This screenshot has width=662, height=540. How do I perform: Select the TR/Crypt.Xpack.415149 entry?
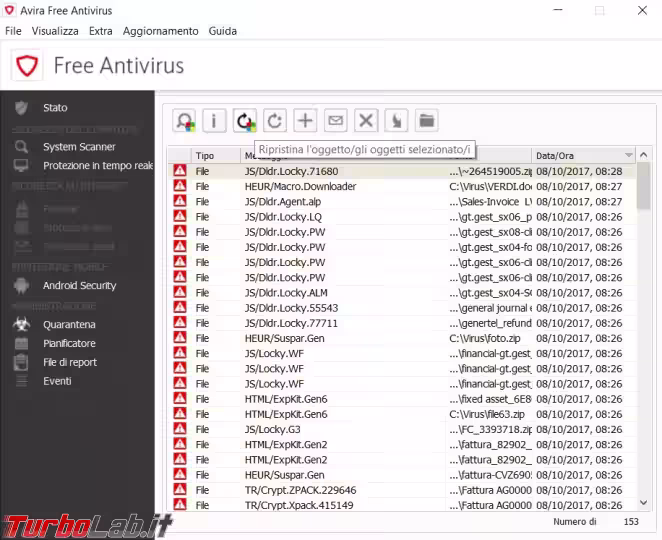point(402,505)
